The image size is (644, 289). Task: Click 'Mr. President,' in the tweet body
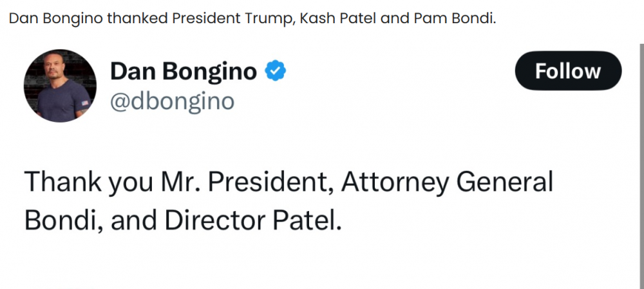(x=247, y=182)
